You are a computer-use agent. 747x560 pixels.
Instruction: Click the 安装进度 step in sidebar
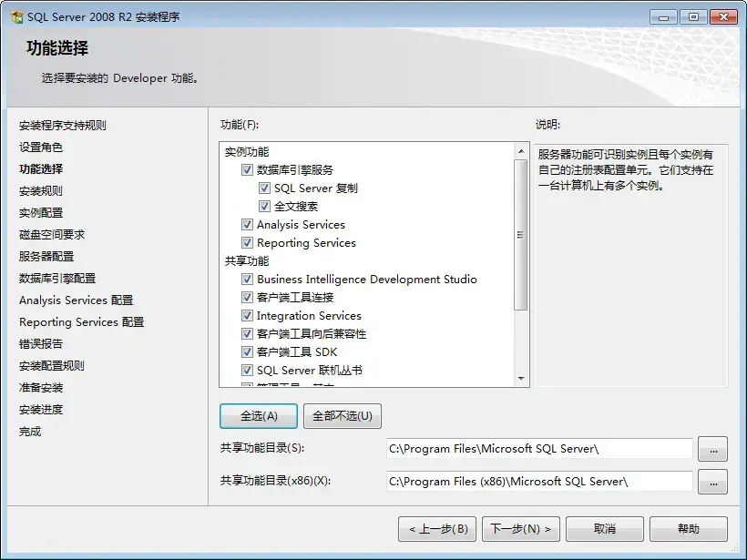pyautogui.click(x=41, y=410)
